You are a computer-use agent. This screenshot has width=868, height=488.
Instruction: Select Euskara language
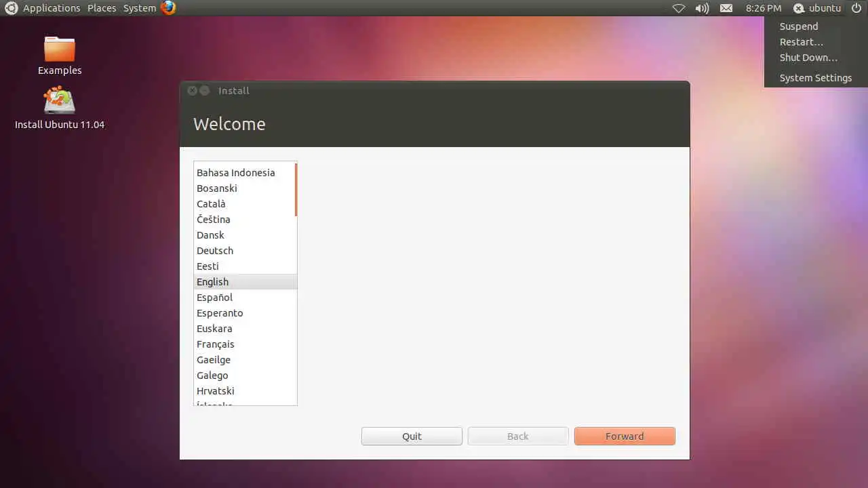coord(244,329)
